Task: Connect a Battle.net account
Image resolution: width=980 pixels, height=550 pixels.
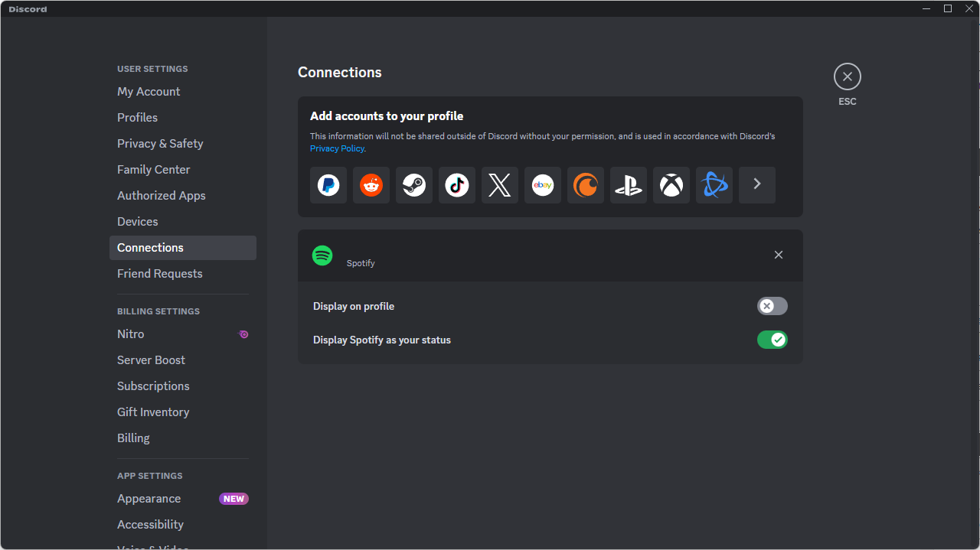Action: pos(714,185)
